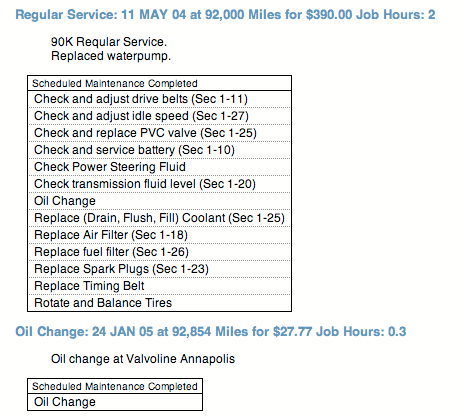Image resolution: width=463 pixels, height=418 pixels.
Task: Select the Replace Spark Plugs row
Action: tap(159, 269)
